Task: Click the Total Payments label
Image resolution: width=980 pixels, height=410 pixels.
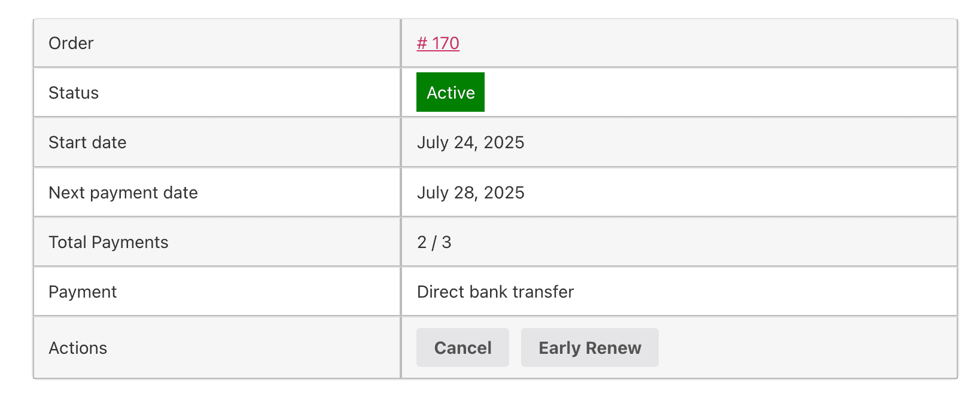Action: [108, 242]
